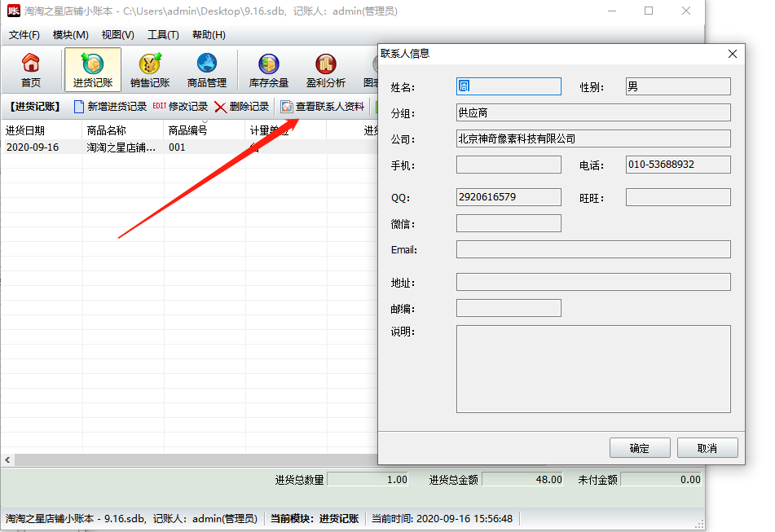Open the 视图(V) menu

tap(117, 35)
